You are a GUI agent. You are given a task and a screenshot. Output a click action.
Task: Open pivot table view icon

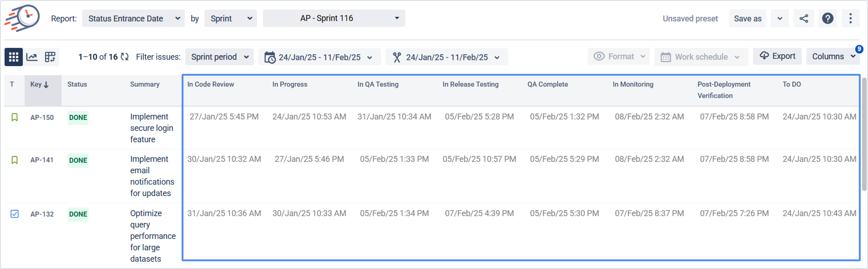(x=50, y=57)
